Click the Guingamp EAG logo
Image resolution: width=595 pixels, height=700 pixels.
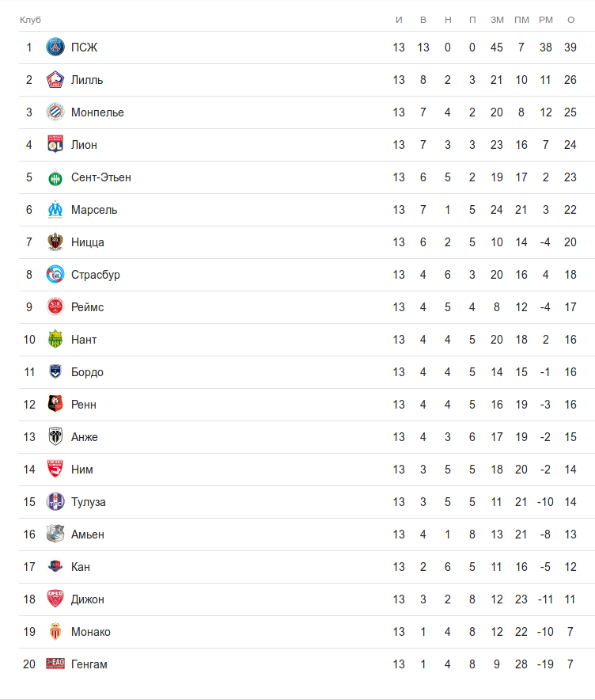pos(55,664)
